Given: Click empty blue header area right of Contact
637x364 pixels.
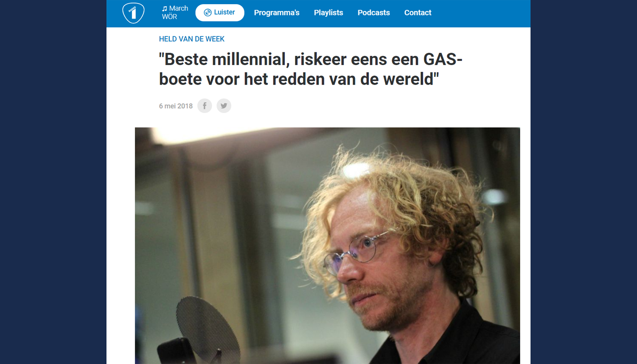Looking at the screenshot, I should point(480,13).
